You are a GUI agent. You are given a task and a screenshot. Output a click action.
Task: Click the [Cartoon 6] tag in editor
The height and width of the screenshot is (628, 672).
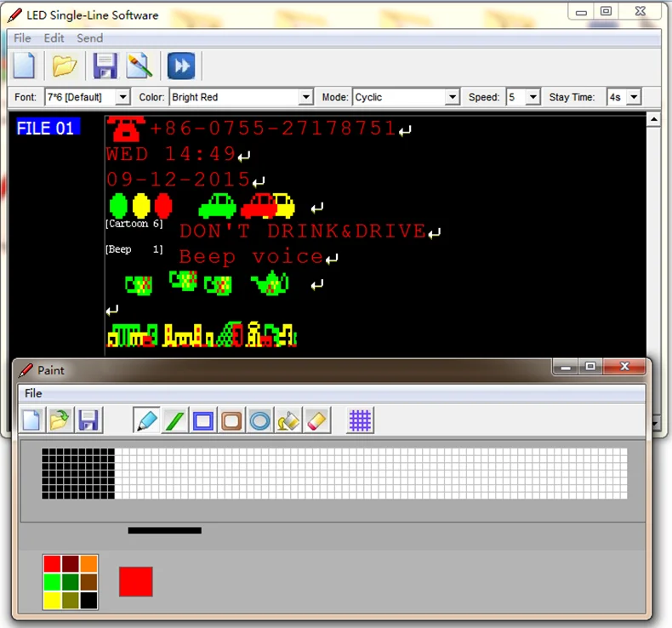[x=134, y=224]
